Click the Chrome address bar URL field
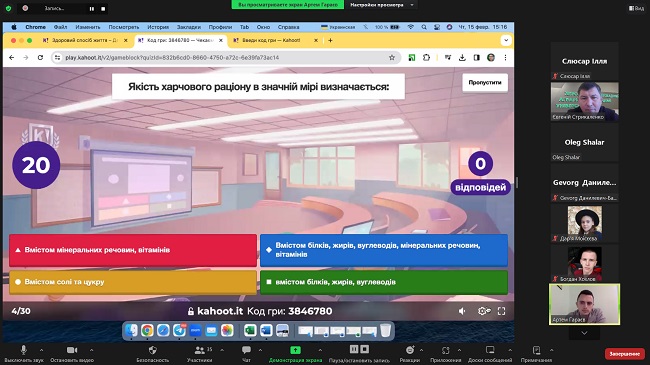The width and height of the screenshot is (650, 365). [226, 58]
